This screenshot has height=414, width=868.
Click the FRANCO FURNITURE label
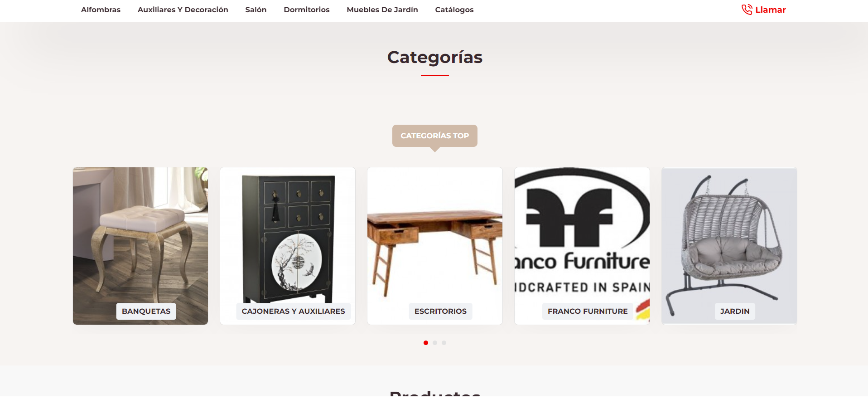point(588,311)
